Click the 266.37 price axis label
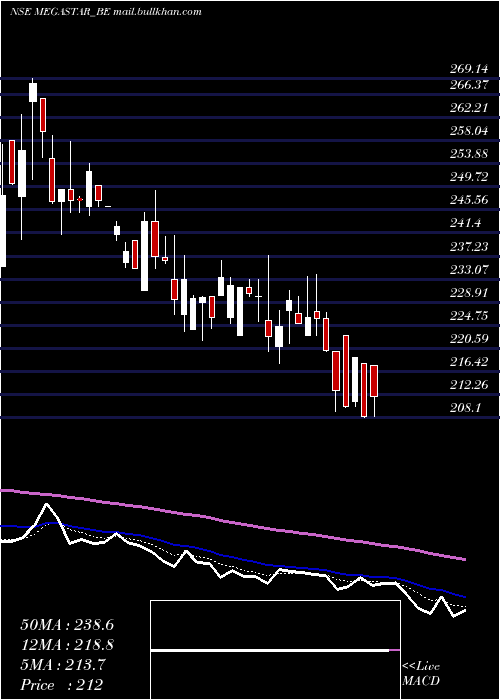This screenshot has height=700, width=500. pyautogui.click(x=469, y=85)
